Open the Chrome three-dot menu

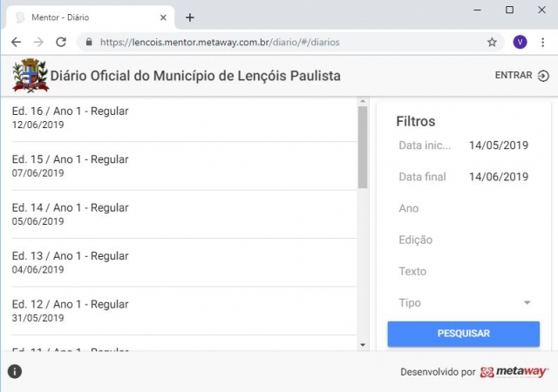(542, 43)
